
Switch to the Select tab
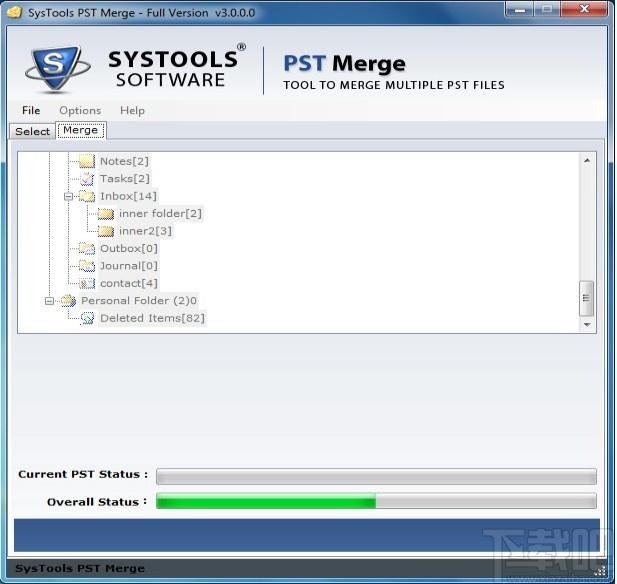pos(33,131)
